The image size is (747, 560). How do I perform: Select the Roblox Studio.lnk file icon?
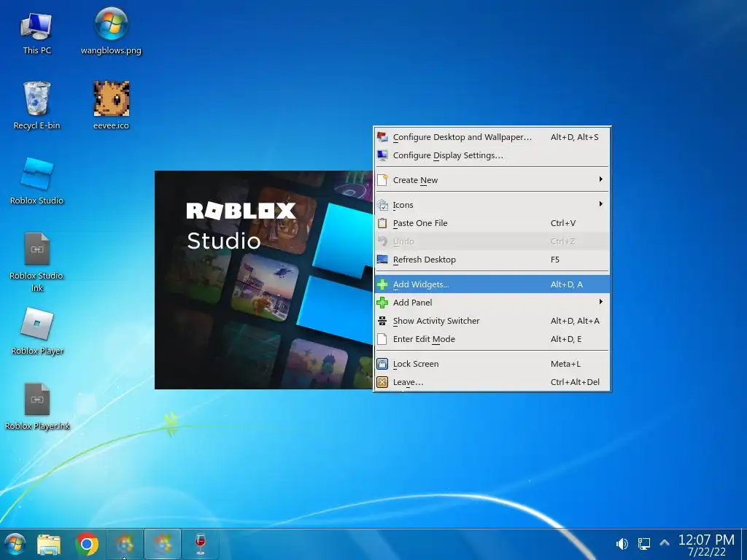36,262
